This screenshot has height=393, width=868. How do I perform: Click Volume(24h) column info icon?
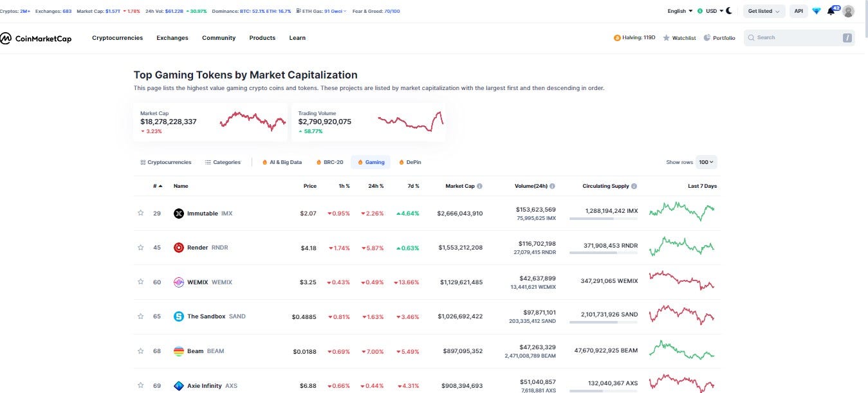[x=553, y=187]
